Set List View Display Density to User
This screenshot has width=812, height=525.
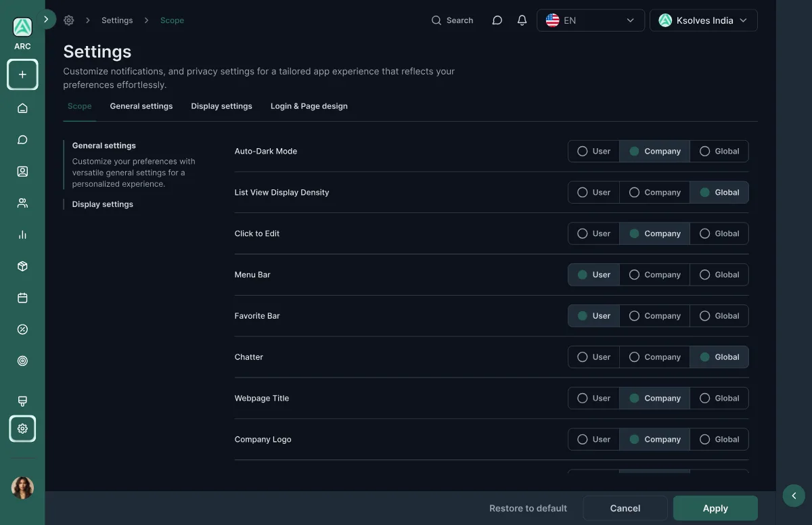(593, 193)
